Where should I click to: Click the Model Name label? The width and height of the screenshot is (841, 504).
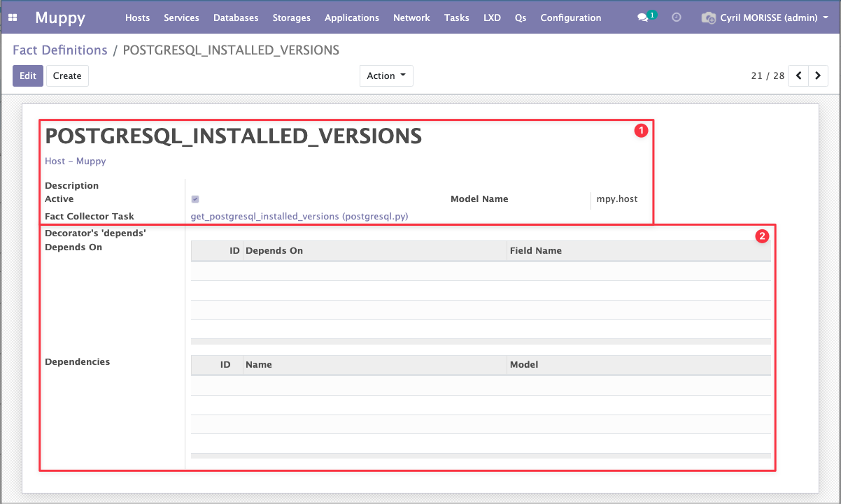pyautogui.click(x=479, y=199)
